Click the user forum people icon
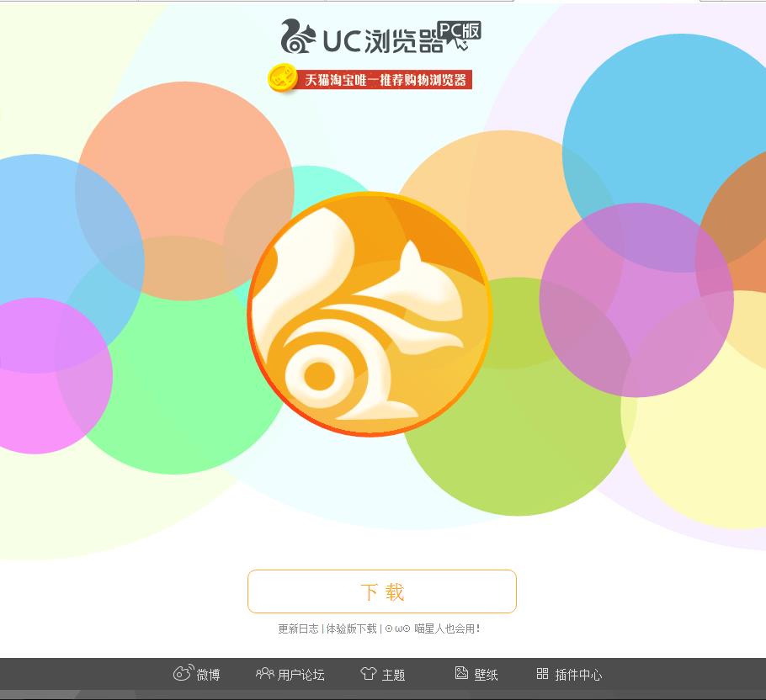 click(x=265, y=674)
